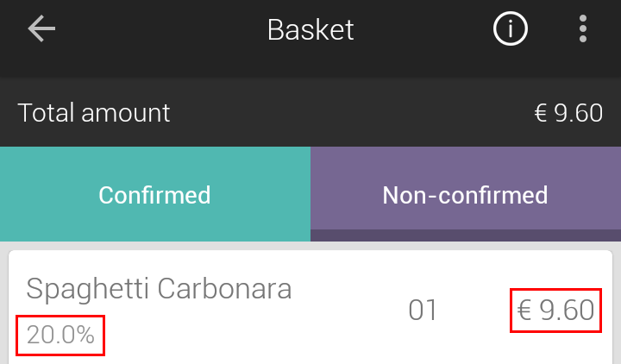Switch to the Non-confirmed tab

466,194
